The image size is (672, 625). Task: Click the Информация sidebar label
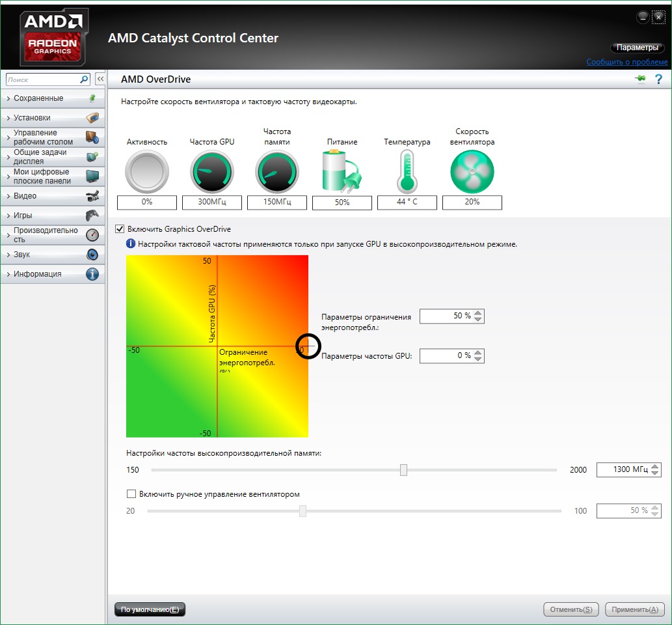point(37,273)
